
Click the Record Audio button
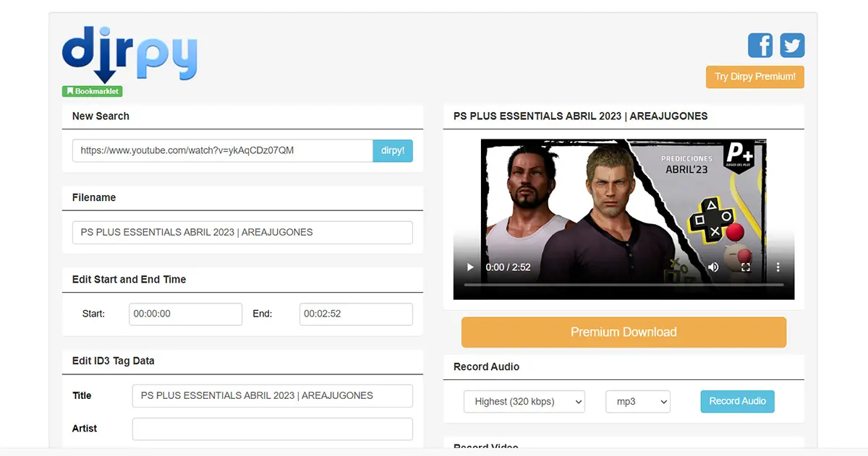click(x=737, y=401)
